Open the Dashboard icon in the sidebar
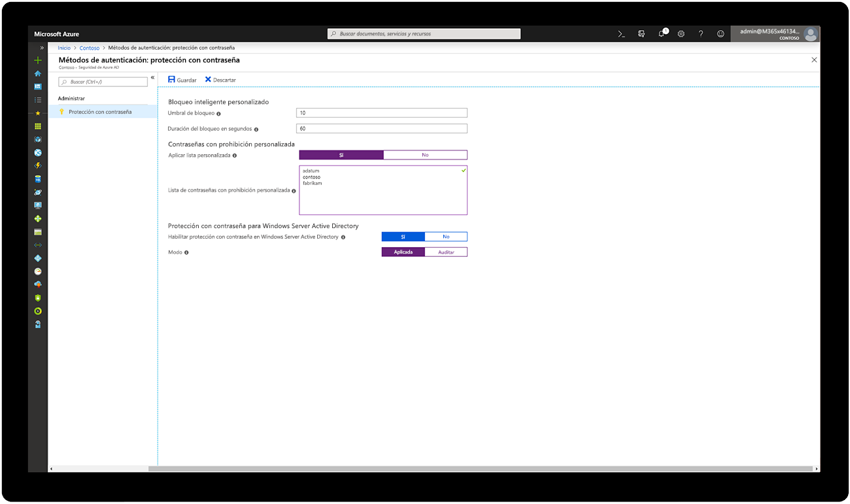850x504 pixels. point(38,86)
